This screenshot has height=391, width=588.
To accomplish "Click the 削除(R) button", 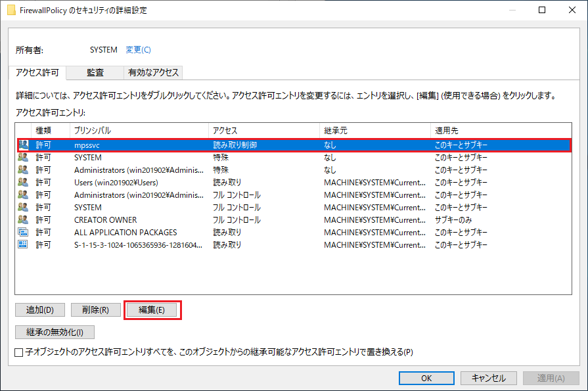I will [96, 310].
